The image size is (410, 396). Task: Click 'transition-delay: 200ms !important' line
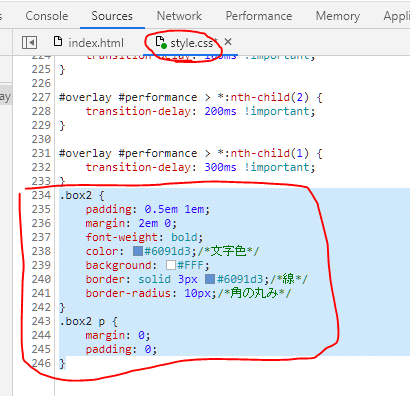[x=200, y=111]
